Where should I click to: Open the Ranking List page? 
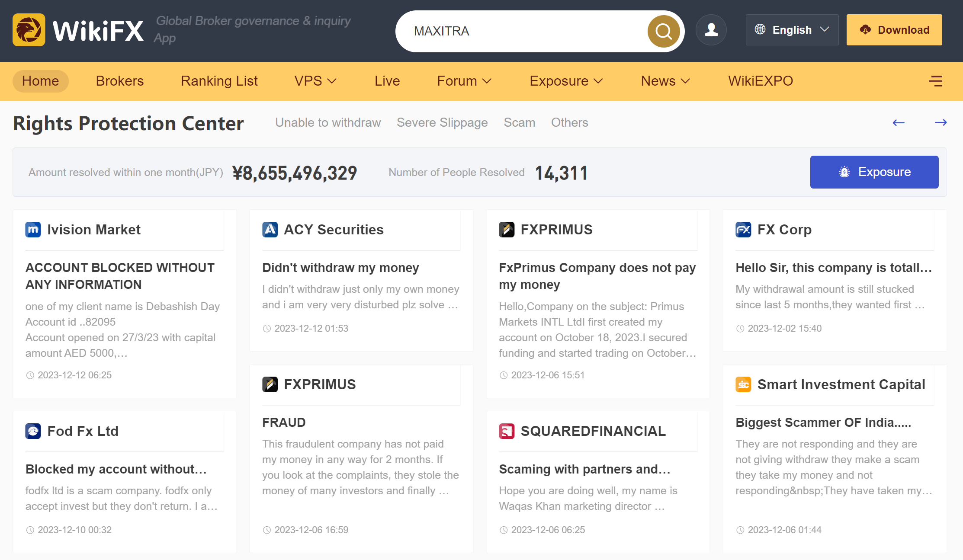pos(219,81)
